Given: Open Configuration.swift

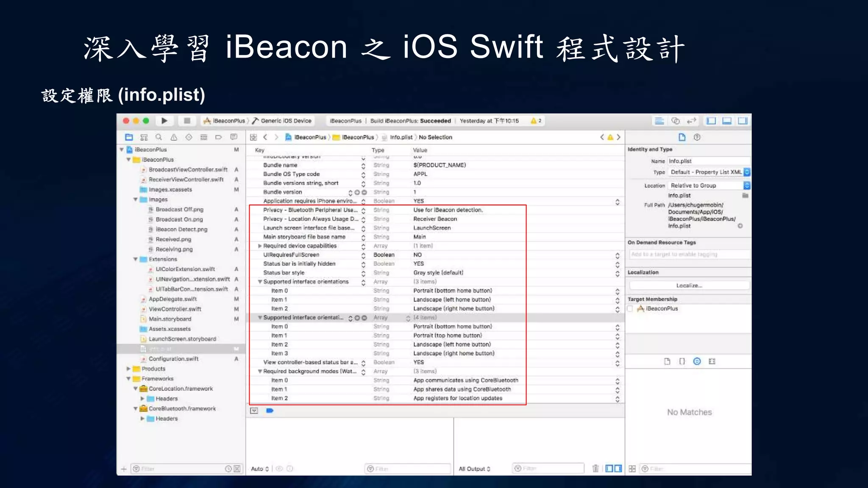Looking at the screenshot, I should [174, 359].
